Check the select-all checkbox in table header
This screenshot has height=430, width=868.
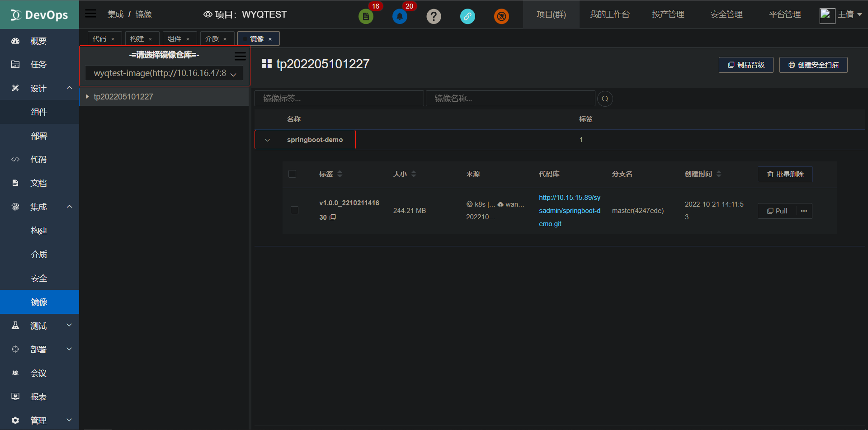click(292, 174)
